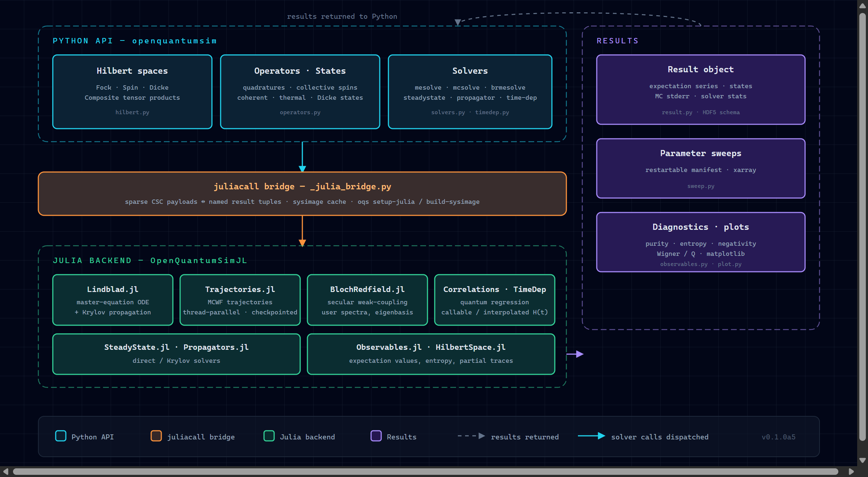
Task: Click the result.py · HDF5 schema label
Action: pyautogui.click(x=701, y=112)
